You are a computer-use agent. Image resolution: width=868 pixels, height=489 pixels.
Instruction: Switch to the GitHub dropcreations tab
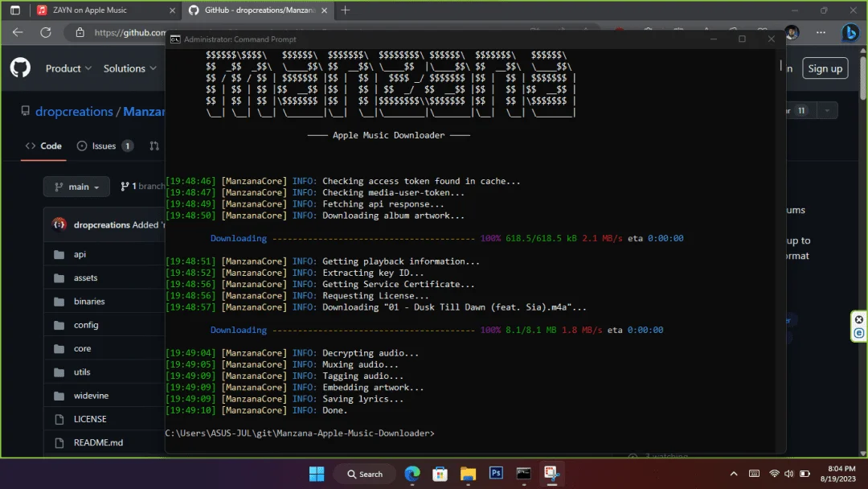[260, 10]
